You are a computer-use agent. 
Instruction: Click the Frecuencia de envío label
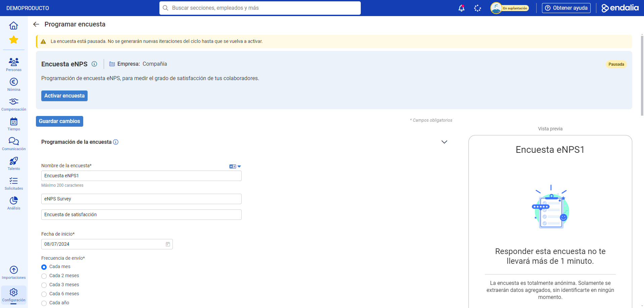63,258
